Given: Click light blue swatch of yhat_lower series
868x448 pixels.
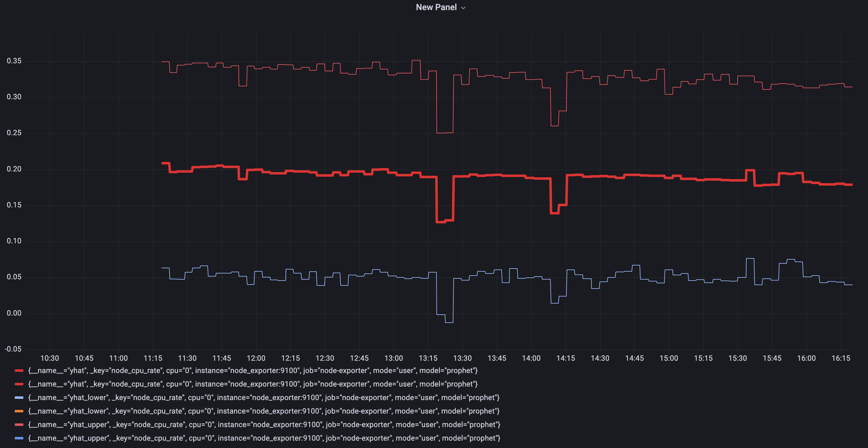Looking at the screenshot, I should 19,398.
